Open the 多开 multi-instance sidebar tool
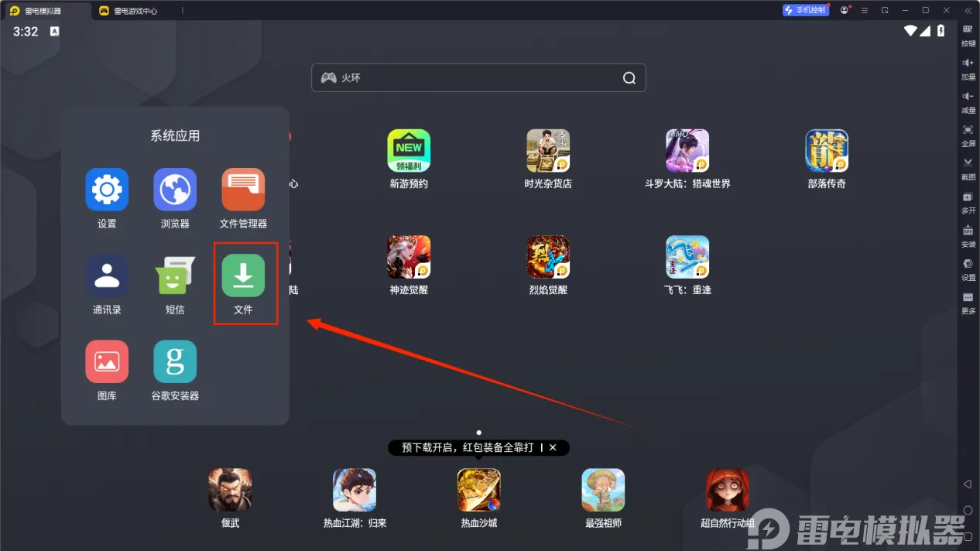The height and width of the screenshot is (551, 980). (968, 202)
